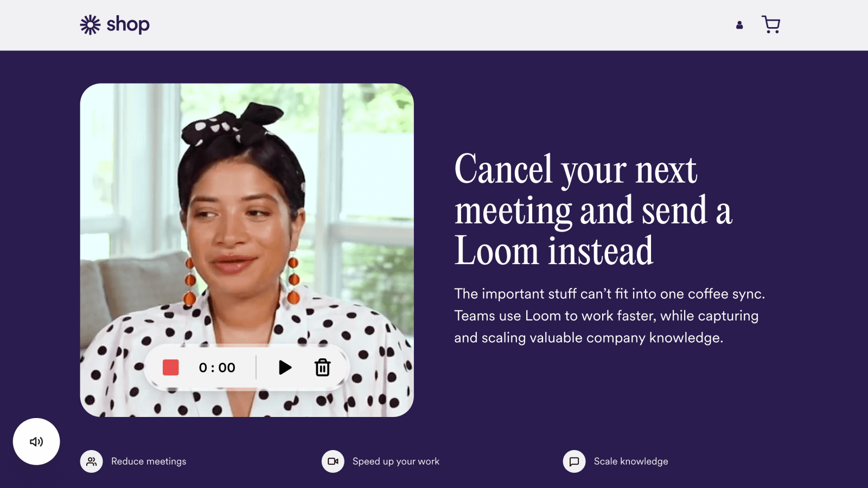This screenshot has width=868, height=488.
Task: Go to the shop home wordmark
Action: pyautogui.click(x=128, y=24)
